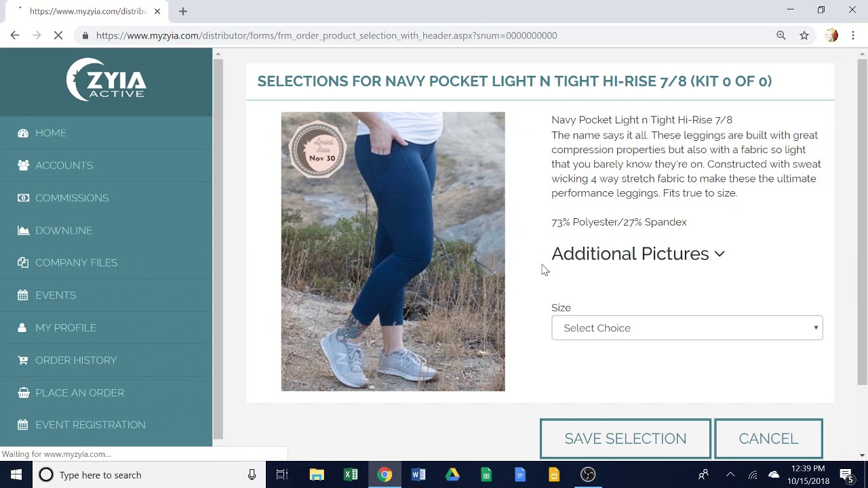Click the Accounts people icon

click(23, 165)
